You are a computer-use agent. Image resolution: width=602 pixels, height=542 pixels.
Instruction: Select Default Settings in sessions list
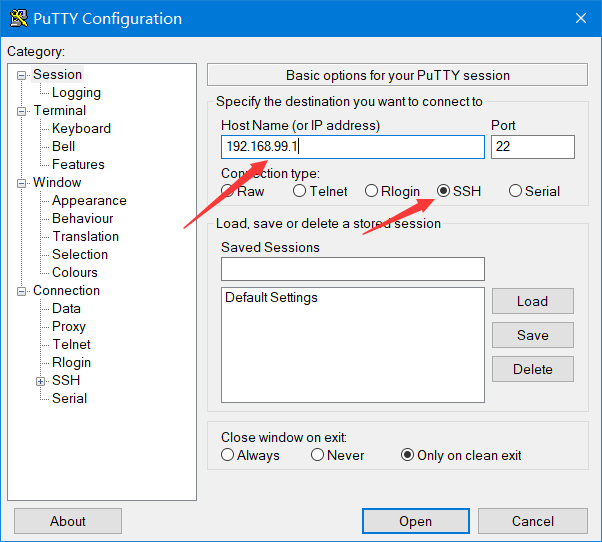(271, 297)
